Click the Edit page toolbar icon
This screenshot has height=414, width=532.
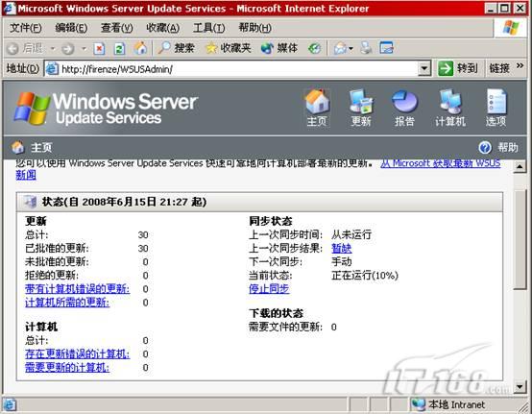click(x=386, y=48)
